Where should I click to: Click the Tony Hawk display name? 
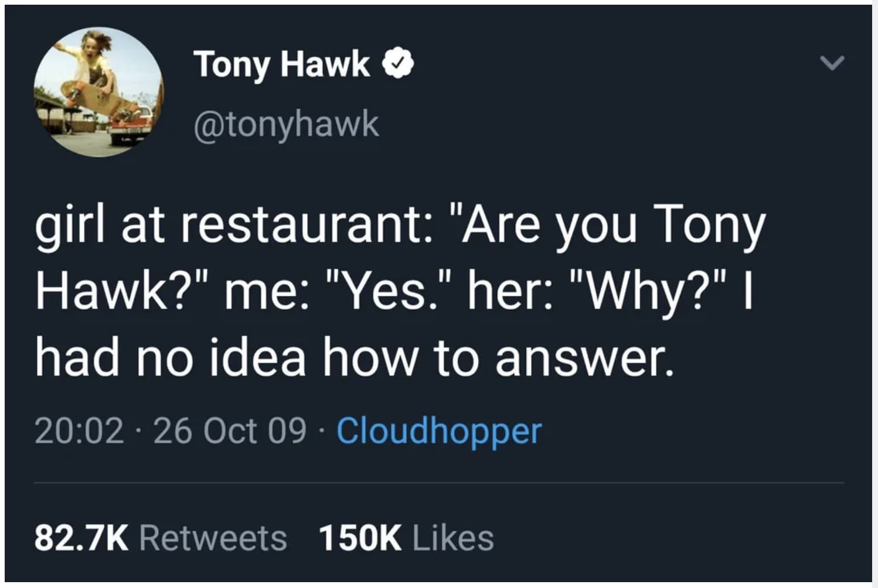point(283,63)
